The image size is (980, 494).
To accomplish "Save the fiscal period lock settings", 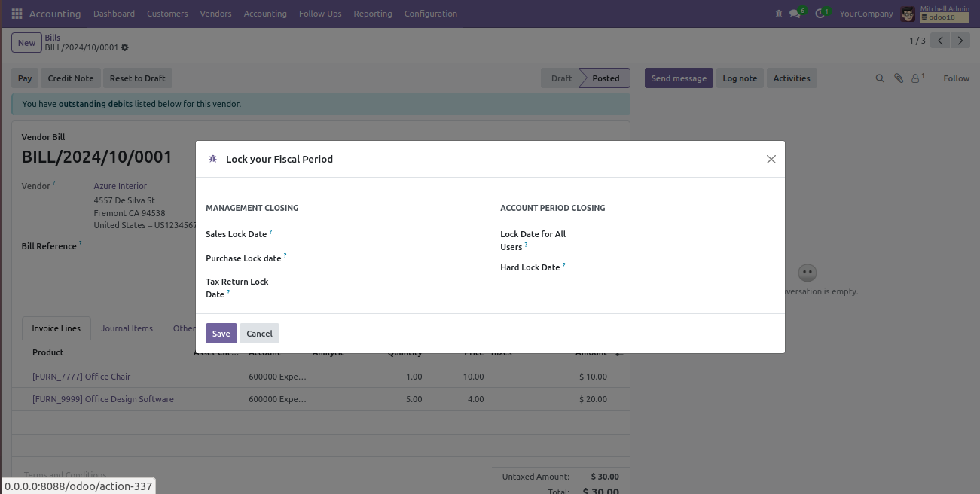I will click(221, 334).
